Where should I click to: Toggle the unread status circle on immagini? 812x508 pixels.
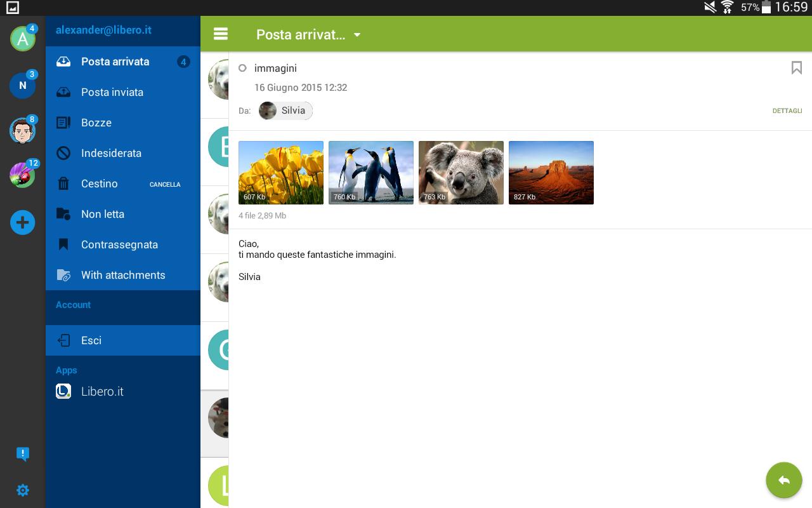click(242, 68)
